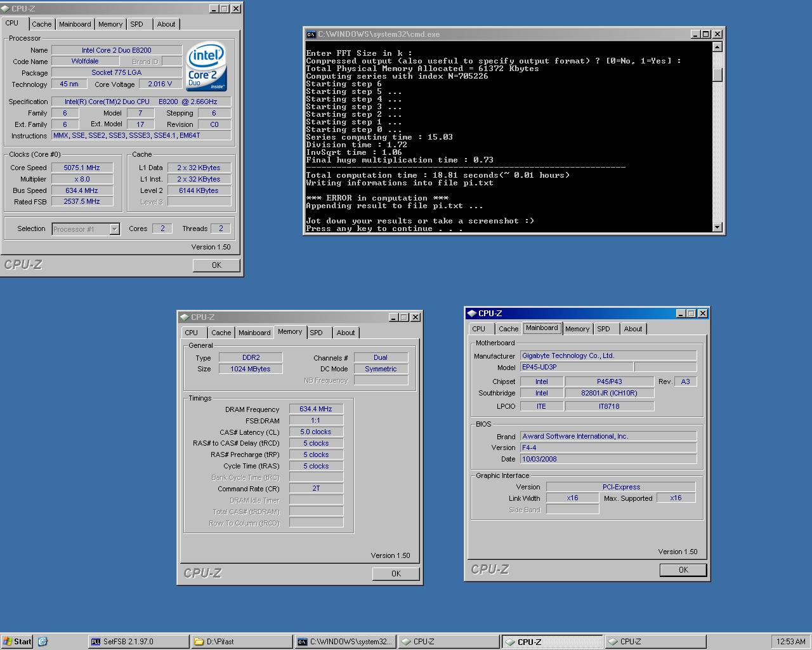812x650 pixels.
Task: Select the active middle CPU-Z taskbar button
Action: tap(553, 642)
